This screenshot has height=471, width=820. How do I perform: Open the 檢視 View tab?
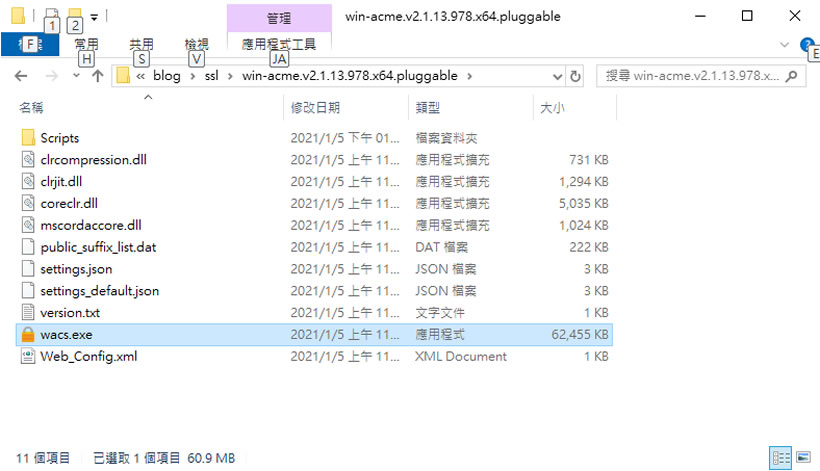[x=197, y=44]
